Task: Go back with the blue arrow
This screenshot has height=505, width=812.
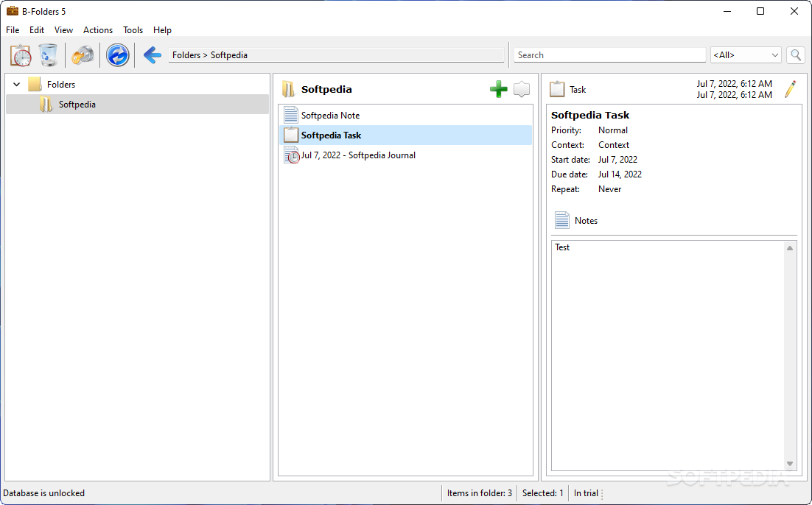Action: (x=153, y=55)
